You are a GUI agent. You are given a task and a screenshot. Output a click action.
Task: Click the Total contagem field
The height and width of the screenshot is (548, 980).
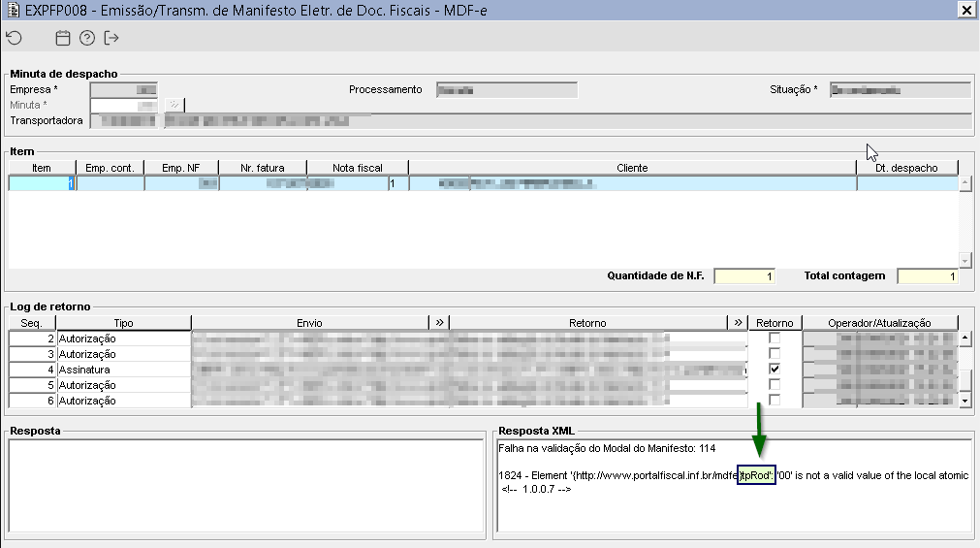coord(928,275)
